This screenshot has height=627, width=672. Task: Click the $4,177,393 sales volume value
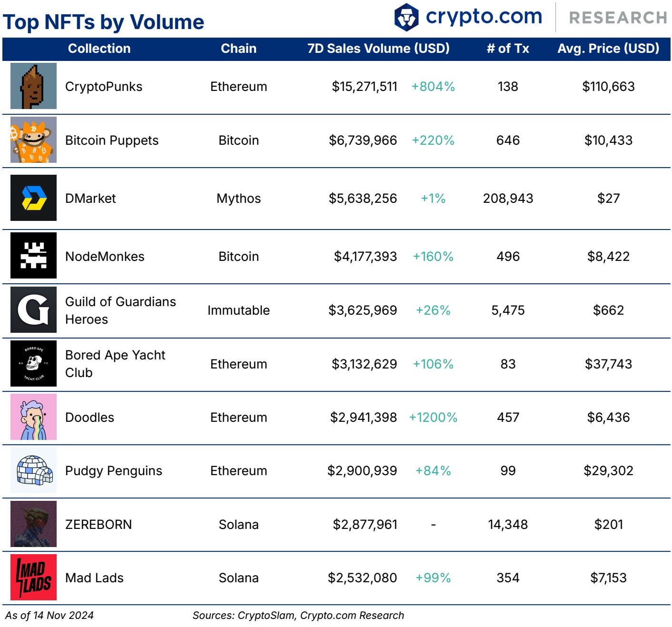tap(366, 257)
